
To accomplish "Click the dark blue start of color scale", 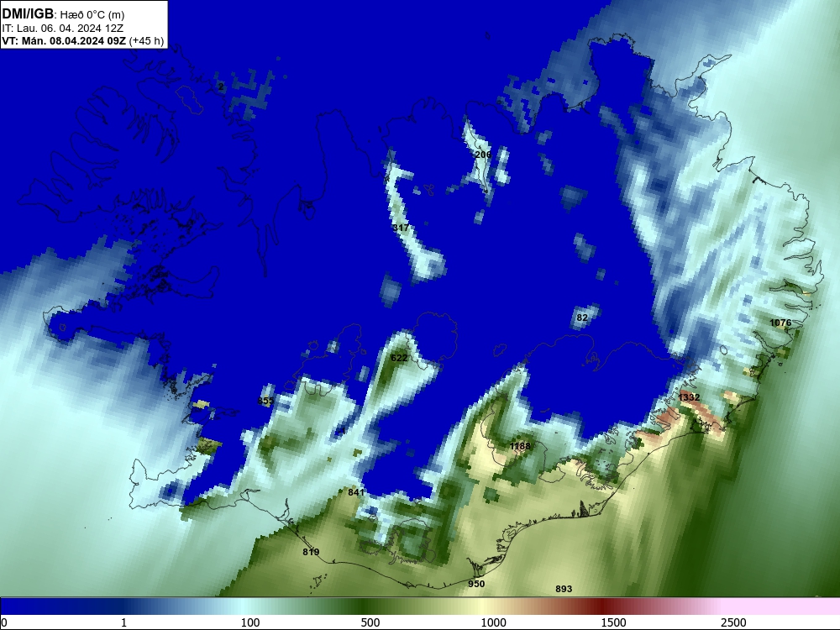I will pyautogui.click(x=32, y=606).
